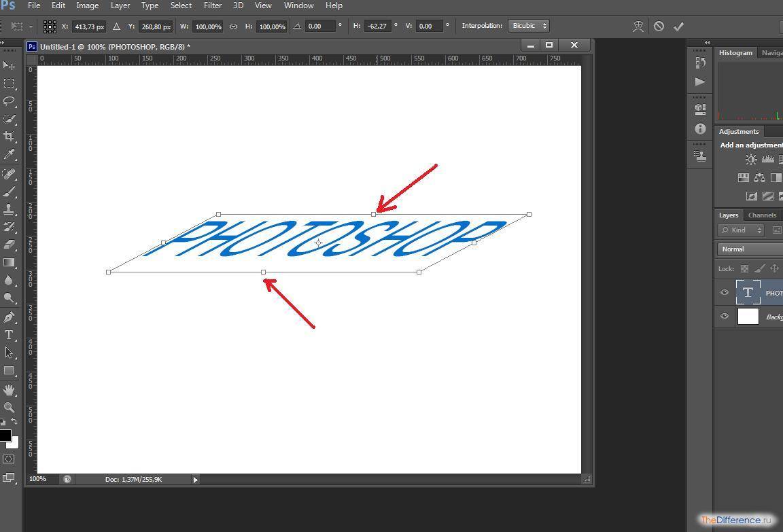Screen dimensions: 783x532
Task: Commit transform with checkmark icon
Action: pyautogui.click(x=678, y=26)
